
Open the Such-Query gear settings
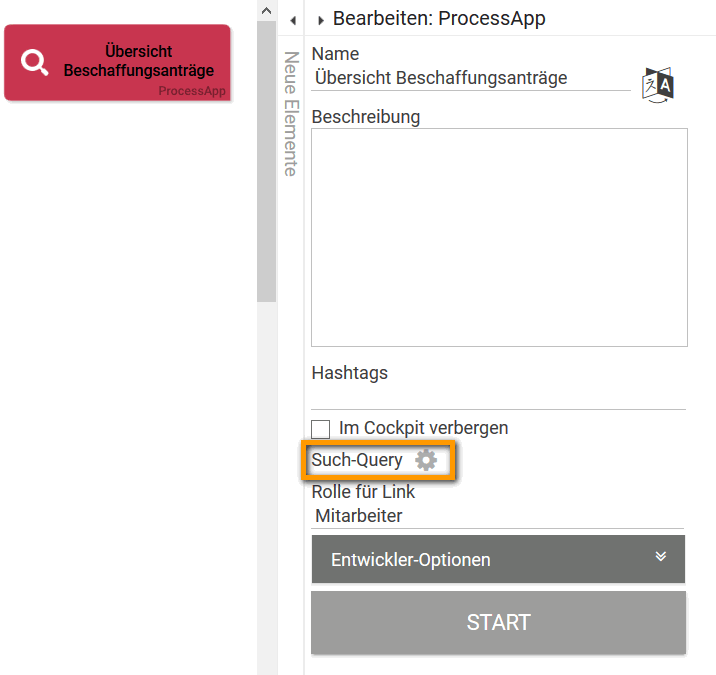pyautogui.click(x=426, y=460)
